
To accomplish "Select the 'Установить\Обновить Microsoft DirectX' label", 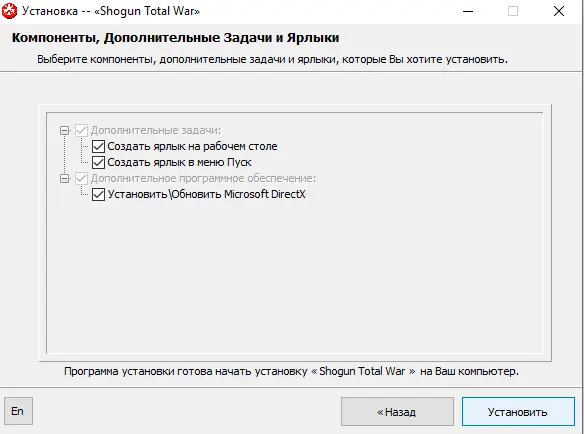I will point(206,194).
